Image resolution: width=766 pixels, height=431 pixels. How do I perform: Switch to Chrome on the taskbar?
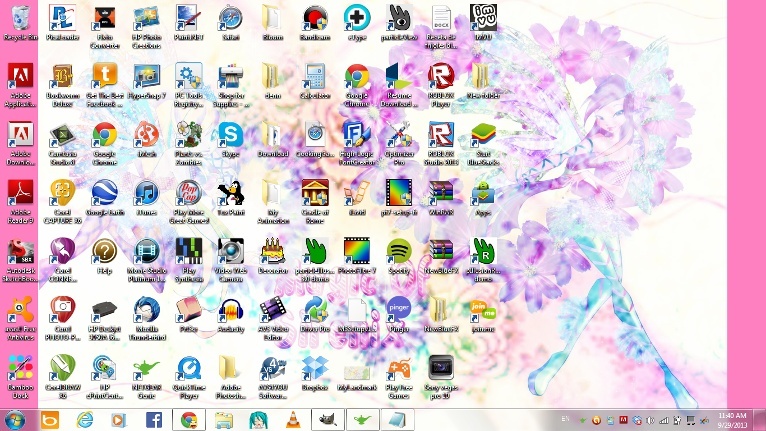point(189,420)
